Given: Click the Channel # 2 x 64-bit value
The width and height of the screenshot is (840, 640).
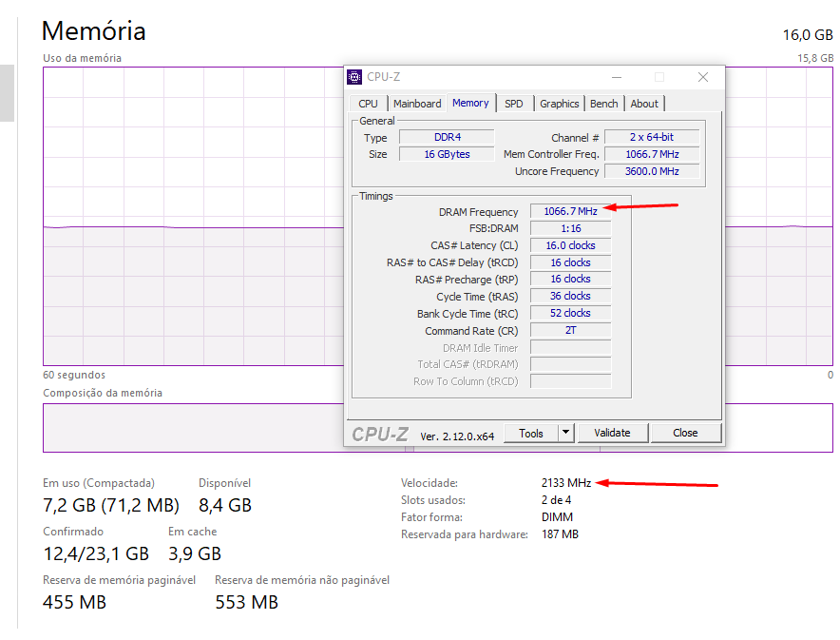Looking at the screenshot, I should pos(652,137).
